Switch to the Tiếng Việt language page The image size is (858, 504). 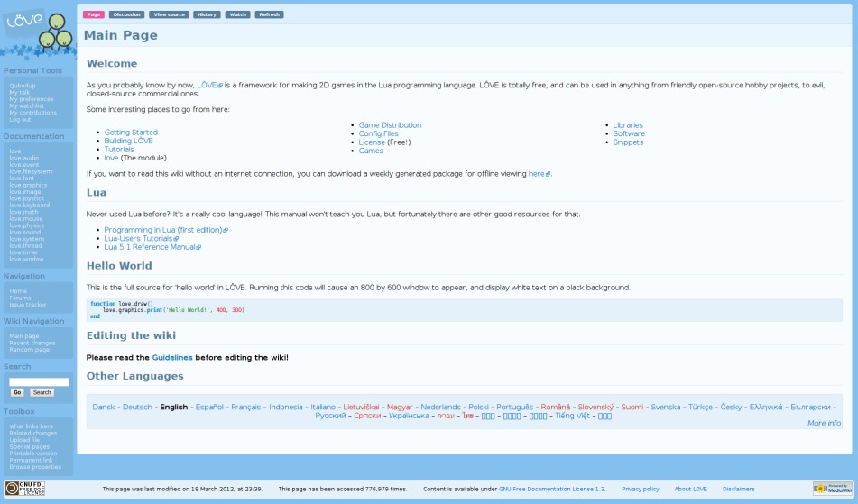point(572,416)
